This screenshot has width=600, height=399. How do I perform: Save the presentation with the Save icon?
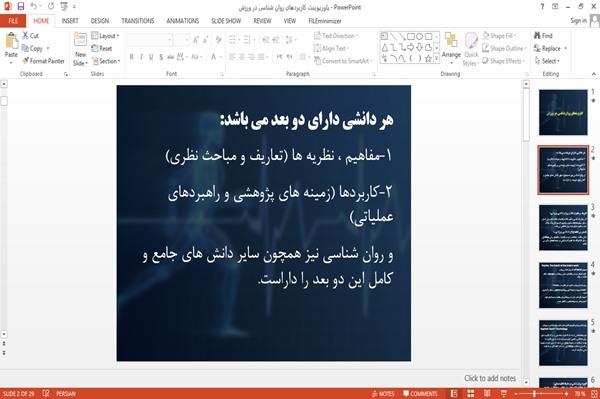pyautogui.click(x=21, y=7)
